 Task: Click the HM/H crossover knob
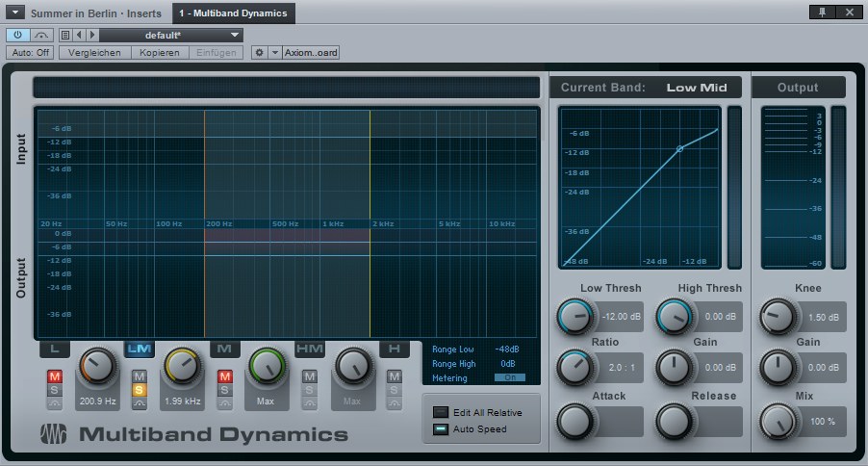pos(352,366)
